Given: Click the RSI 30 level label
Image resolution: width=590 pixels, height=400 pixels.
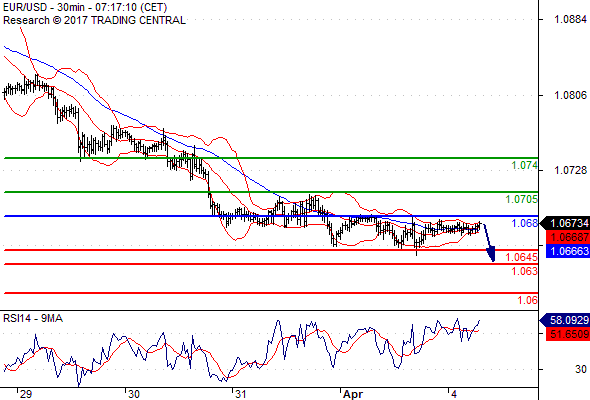Looking at the screenshot, I should tap(581, 369).
